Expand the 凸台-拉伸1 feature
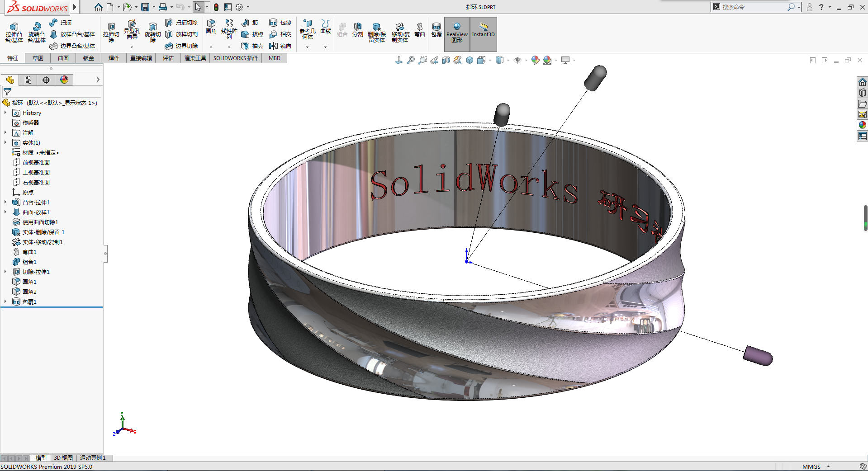Viewport: 868px width, 471px height. (5, 202)
